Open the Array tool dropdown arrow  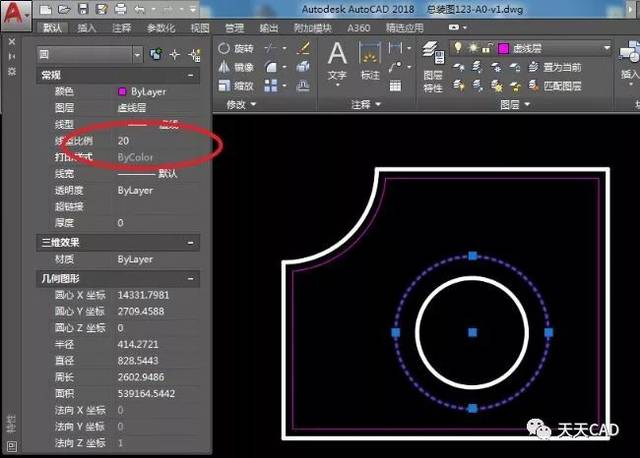(x=284, y=86)
